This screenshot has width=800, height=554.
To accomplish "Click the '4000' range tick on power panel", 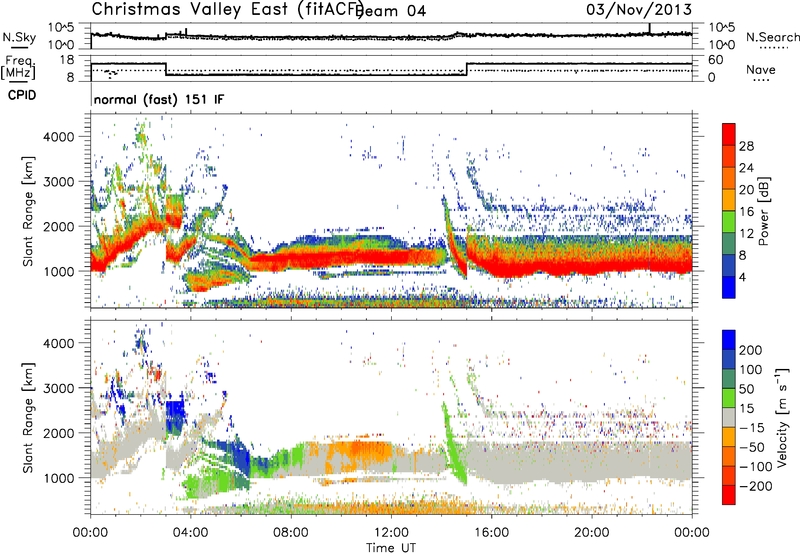I will pos(59,137).
